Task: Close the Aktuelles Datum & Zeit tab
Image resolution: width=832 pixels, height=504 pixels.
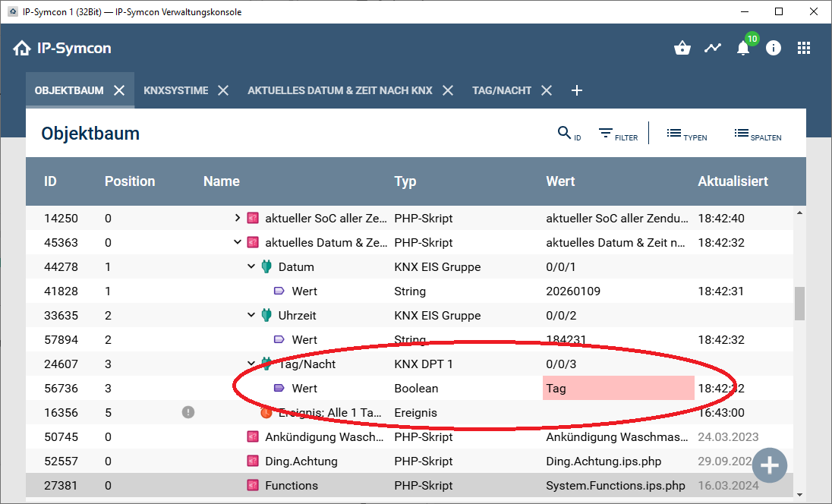Action: coord(448,90)
